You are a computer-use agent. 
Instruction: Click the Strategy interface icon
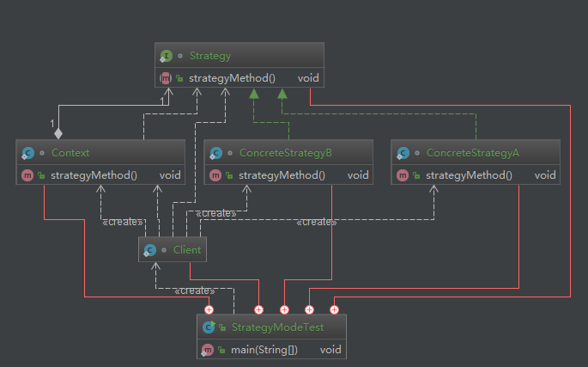coord(167,56)
